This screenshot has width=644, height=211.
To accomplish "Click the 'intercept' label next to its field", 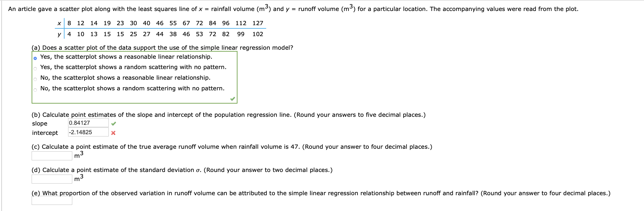I will [45, 133].
